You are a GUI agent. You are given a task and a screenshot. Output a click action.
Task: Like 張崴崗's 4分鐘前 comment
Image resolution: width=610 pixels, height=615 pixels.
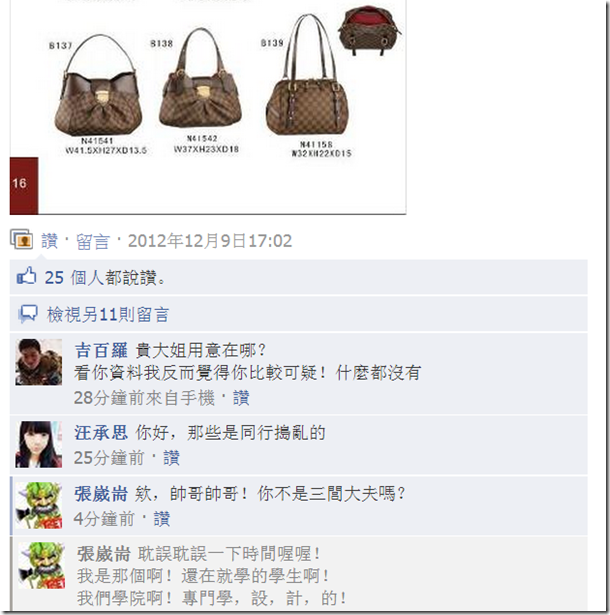pos(162,519)
